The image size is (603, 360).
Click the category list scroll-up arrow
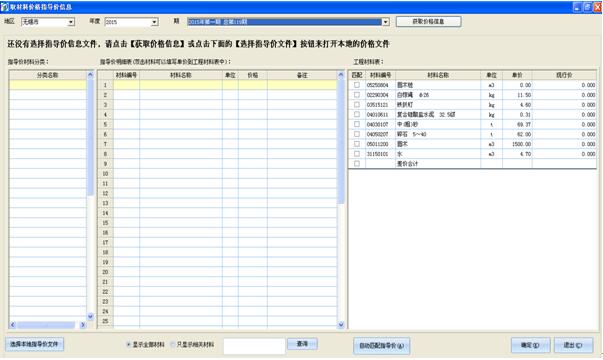click(x=90, y=75)
